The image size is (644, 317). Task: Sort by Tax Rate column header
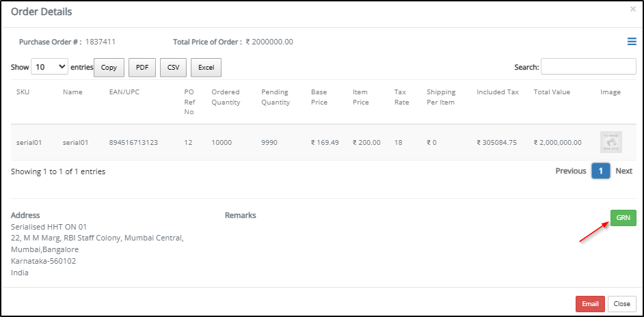pos(401,97)
